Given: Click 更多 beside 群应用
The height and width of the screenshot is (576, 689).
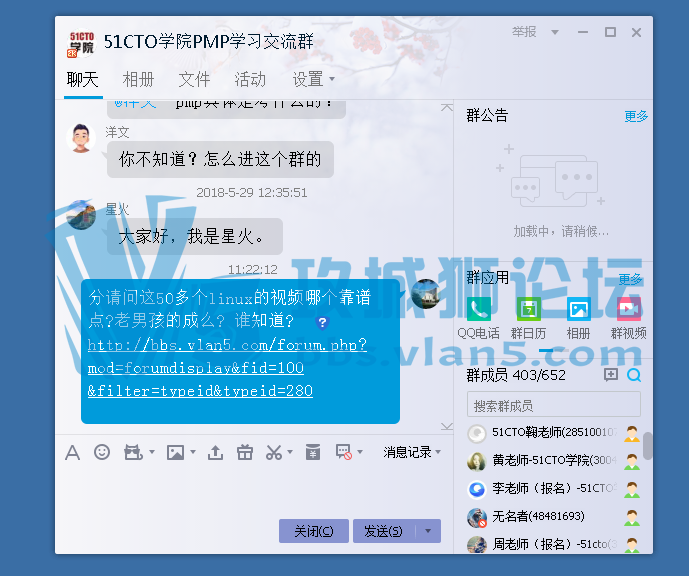Looking at the screenshot, I should (630, 279).
